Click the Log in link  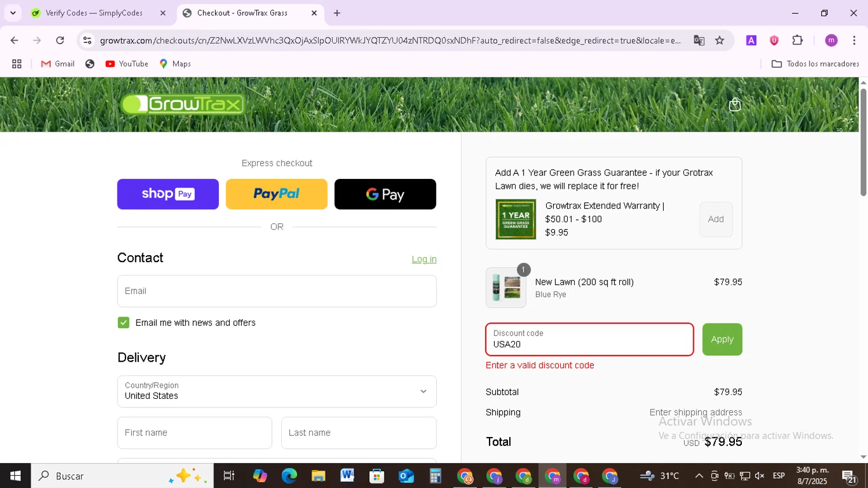(424, 259)
